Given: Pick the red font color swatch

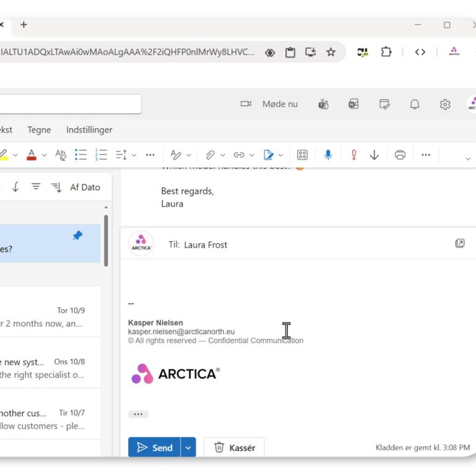Looking at the screenshot, I should [32, 155].
